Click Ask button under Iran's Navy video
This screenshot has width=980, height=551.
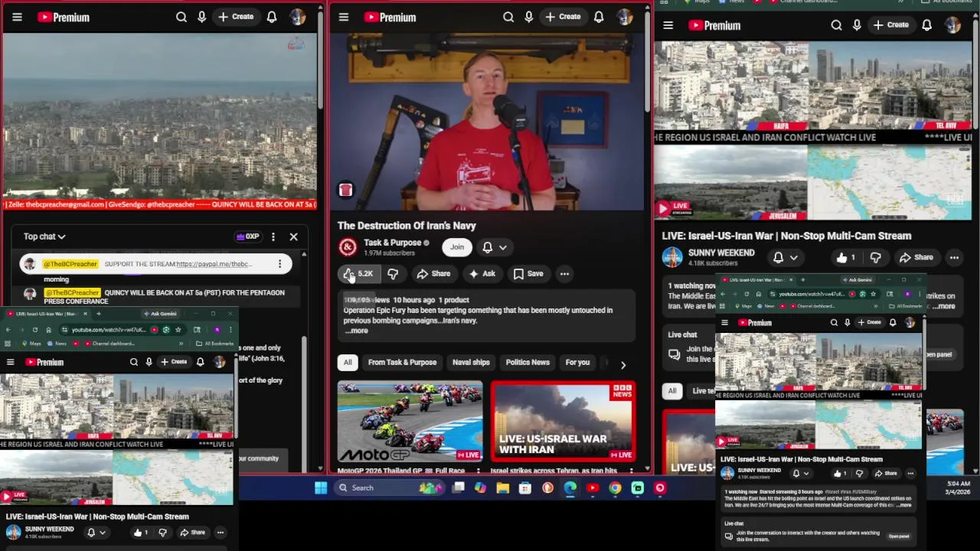[x=482, y=274]
